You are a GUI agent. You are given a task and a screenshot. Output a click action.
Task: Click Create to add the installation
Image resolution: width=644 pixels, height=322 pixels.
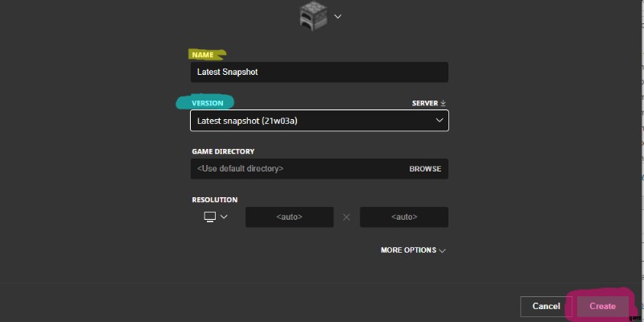coord(602,306)
